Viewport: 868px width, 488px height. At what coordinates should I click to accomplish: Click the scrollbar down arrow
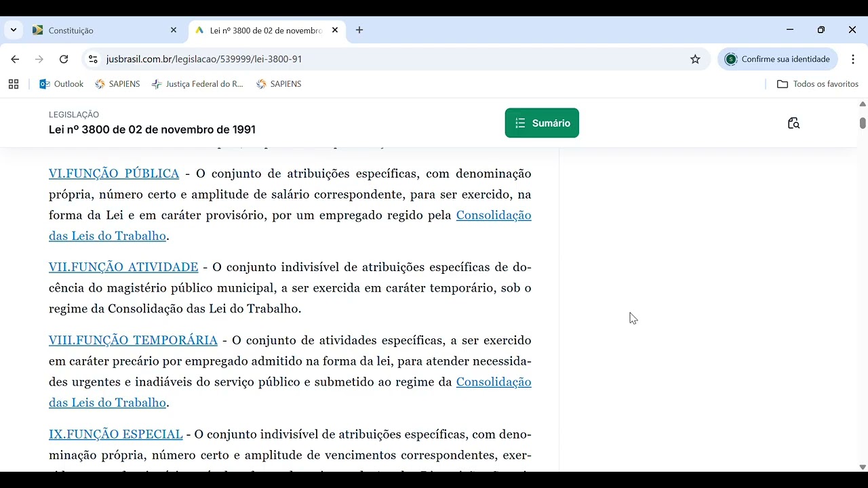pos(863,467)
